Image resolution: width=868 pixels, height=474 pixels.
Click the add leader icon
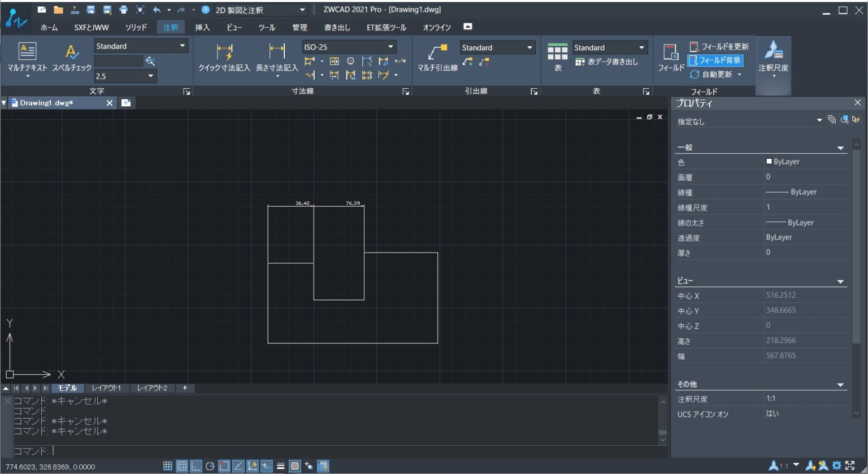[467, 62]
